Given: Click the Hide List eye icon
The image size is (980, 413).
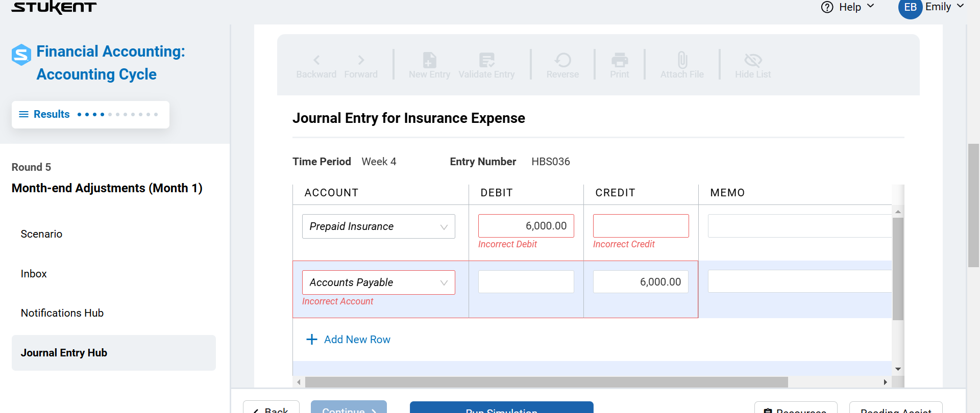Looking at the screenshot, I should pyautogui.click(x=753, y=60).
